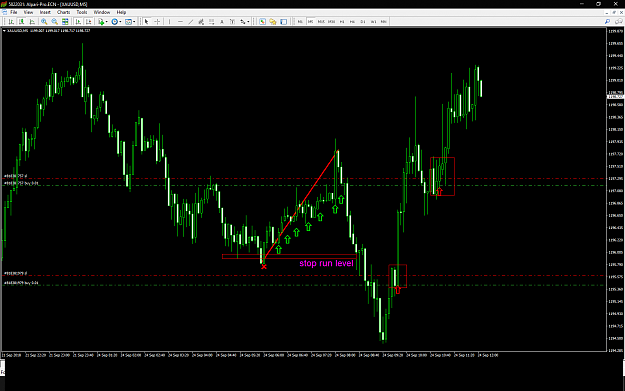Switch to H4 timeframe
625x391 pixels.
click(352, 22)
